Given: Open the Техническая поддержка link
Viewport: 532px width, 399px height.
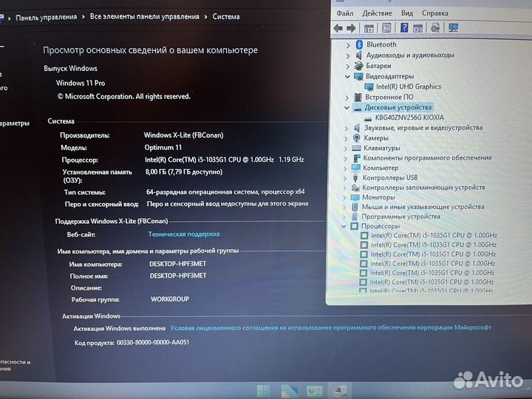Looking at the screenshot, I should 184,234.
